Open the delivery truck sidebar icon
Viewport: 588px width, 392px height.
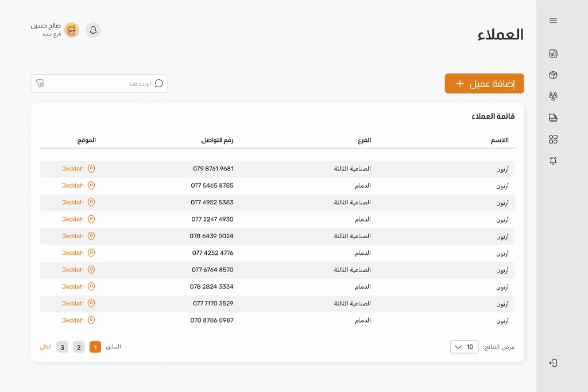click(x=553, y=118)
